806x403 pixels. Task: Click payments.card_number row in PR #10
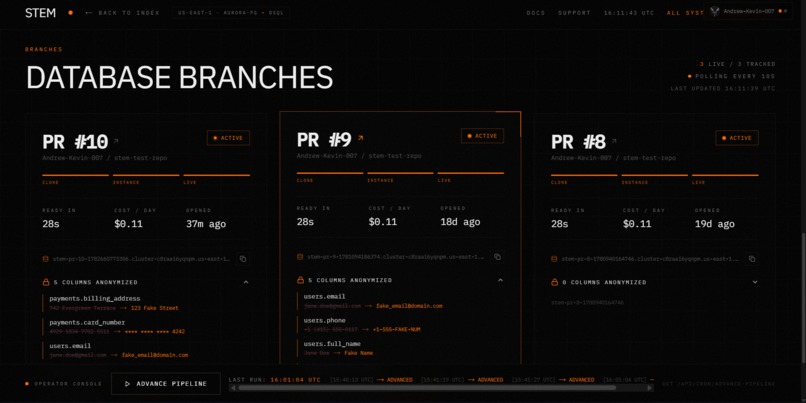point(145,327)
